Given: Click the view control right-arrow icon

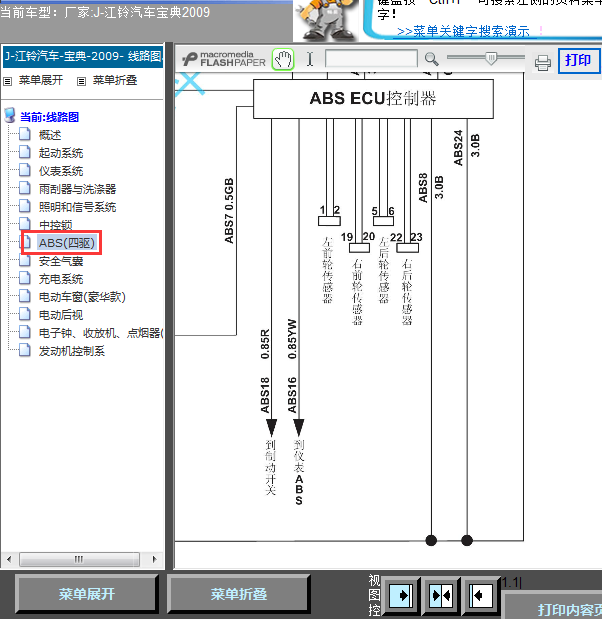Looking at the screenshot, I should point(401,595).
